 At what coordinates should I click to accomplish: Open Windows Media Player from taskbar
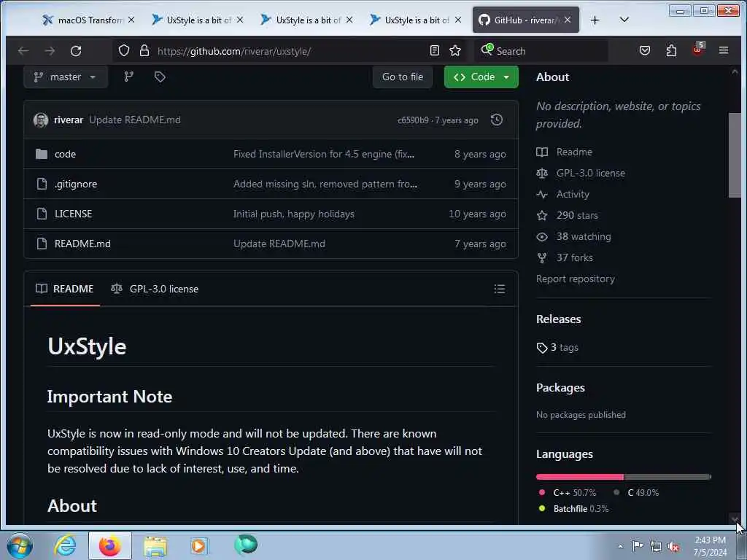pos(199,545)
